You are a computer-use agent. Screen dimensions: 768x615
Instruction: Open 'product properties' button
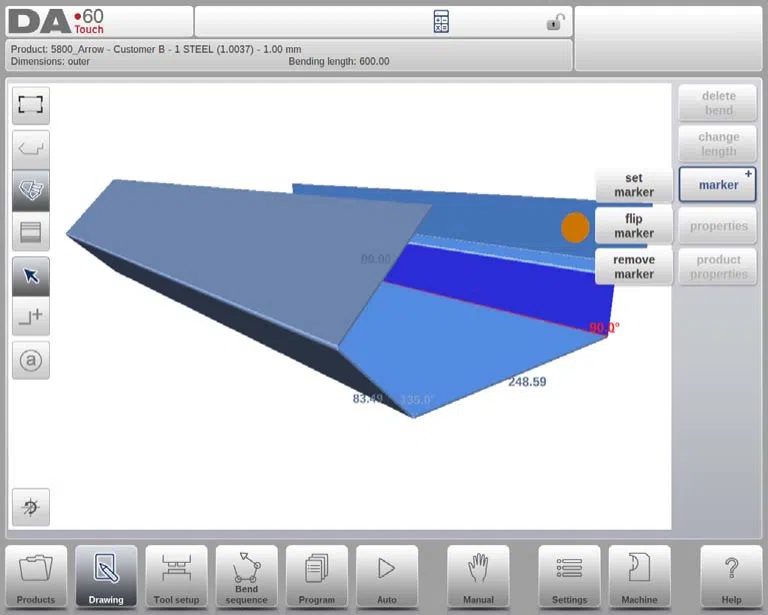pyautogui.click(x=718, y=267)
